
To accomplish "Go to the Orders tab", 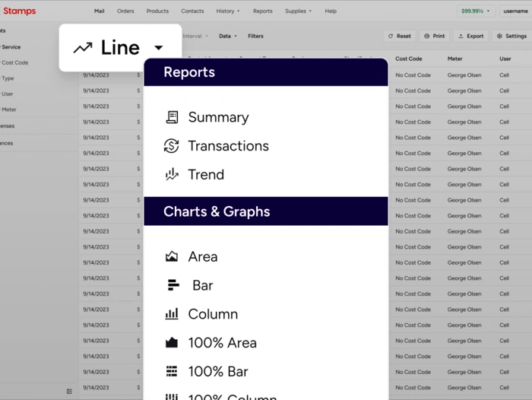I will [125, 11].
